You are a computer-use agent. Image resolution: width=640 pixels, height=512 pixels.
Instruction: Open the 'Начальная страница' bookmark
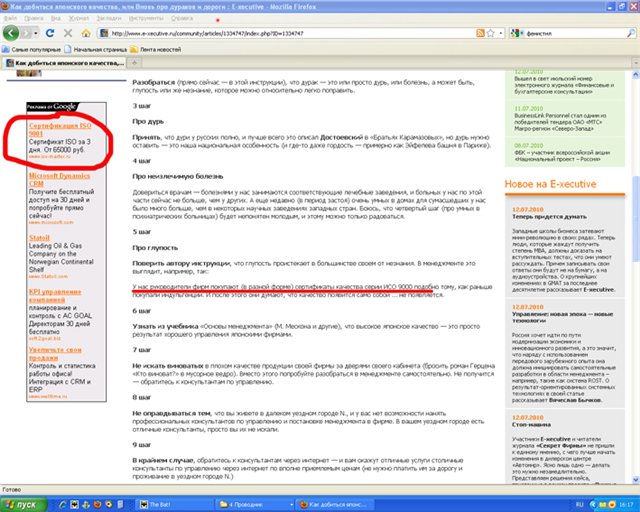[96, 49]
